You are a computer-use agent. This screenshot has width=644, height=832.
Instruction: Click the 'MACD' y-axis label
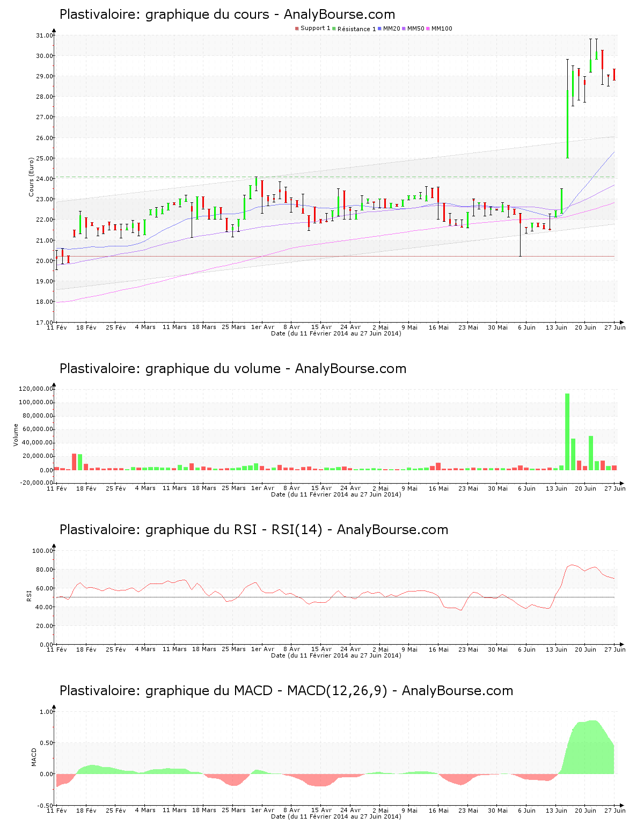point(34,757)
